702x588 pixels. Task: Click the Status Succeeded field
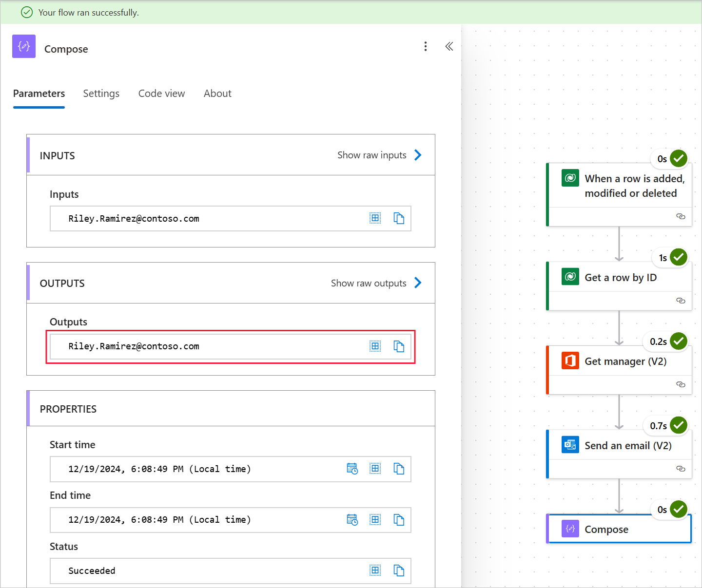[x=231, y=570]
